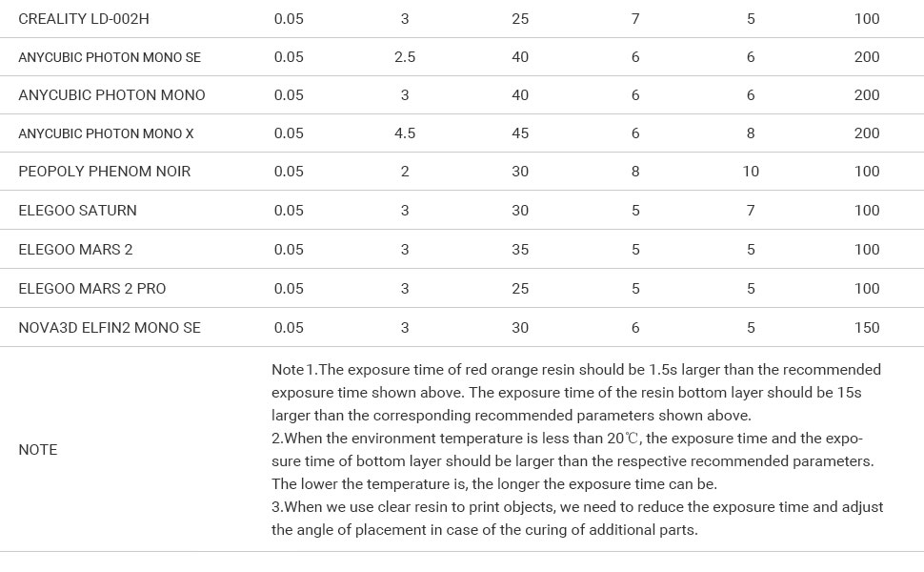
Task: Click the 25 value in the Creality LD-002H row
Action: (x=520, y=18)
